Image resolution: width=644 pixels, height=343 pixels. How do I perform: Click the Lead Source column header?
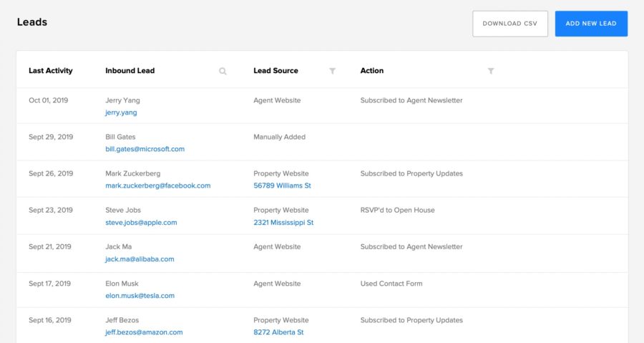click(x=275, y=71)
